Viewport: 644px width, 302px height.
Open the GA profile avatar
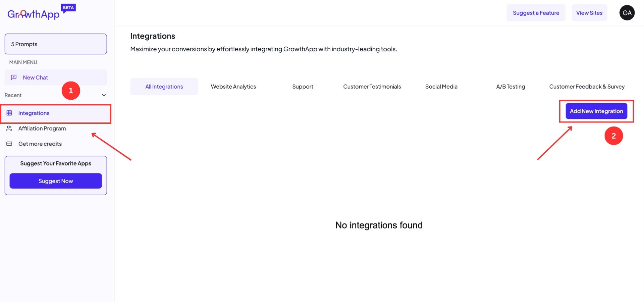[627, 13]
